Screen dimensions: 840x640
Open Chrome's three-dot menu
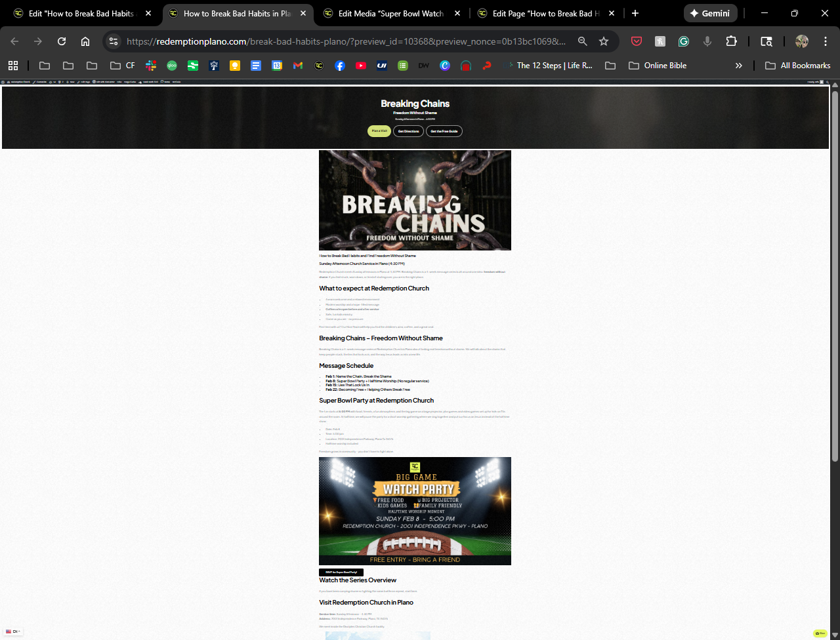(826, 41)
